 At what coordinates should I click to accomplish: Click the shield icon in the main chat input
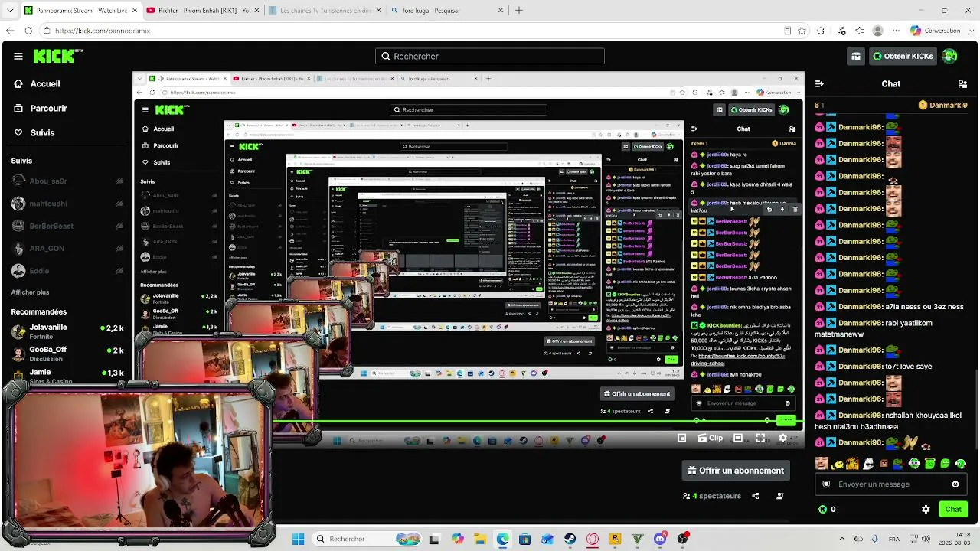(x=826, y=484)
